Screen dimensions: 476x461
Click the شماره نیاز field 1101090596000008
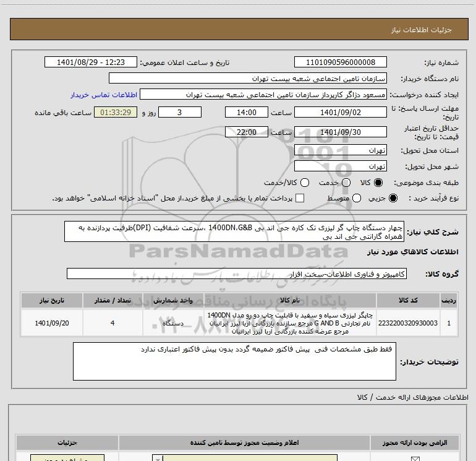[x=340, y=62]
